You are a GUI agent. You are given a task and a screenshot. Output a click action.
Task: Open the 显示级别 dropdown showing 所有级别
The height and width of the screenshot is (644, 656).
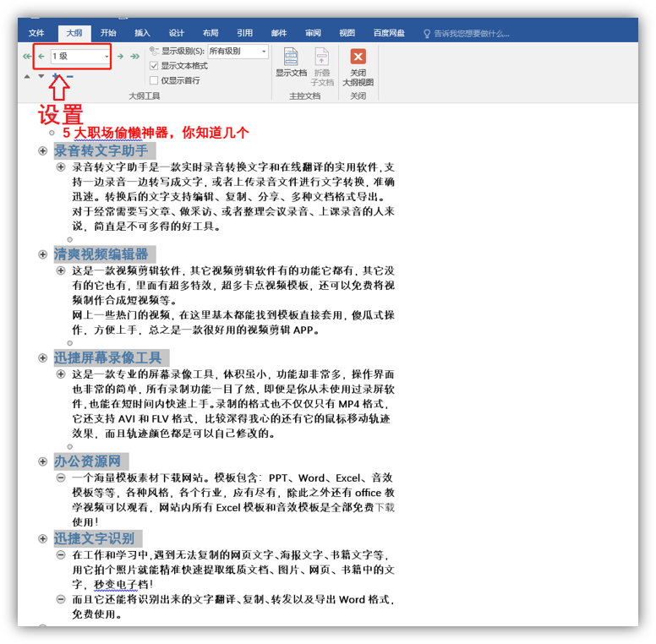coord(264,52)
